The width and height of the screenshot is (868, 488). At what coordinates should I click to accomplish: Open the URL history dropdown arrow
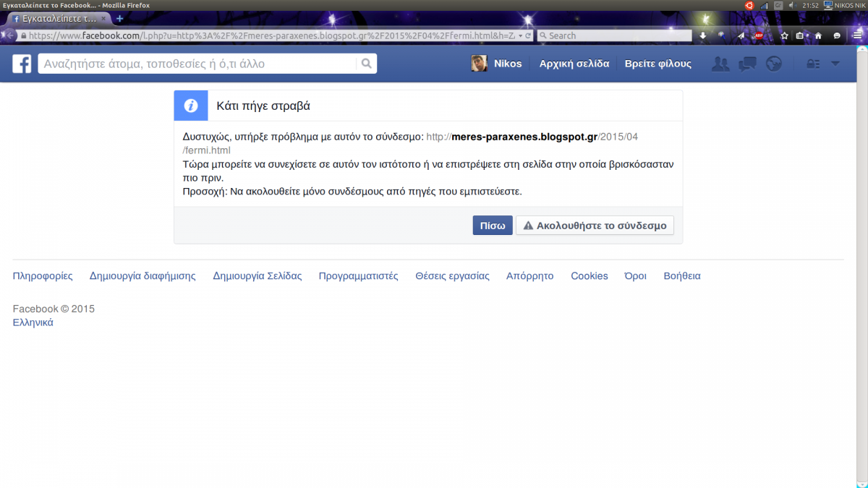point(519,35)
